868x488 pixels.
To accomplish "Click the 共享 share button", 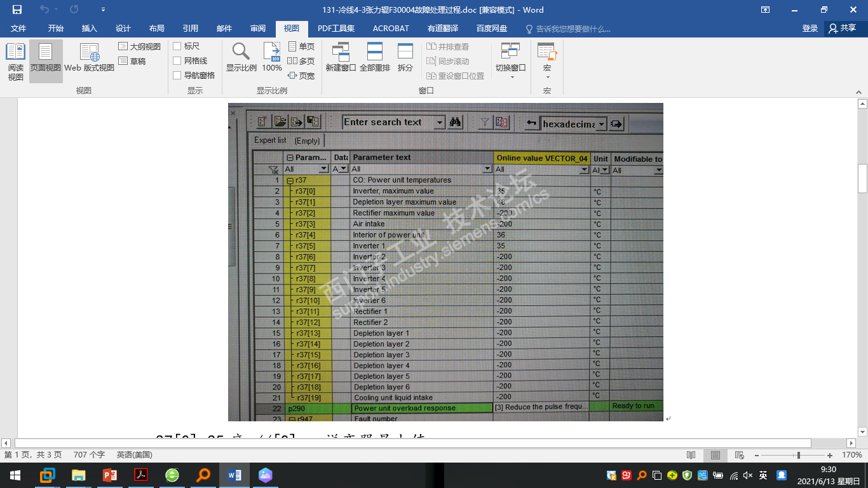I will tap(843, 29).
